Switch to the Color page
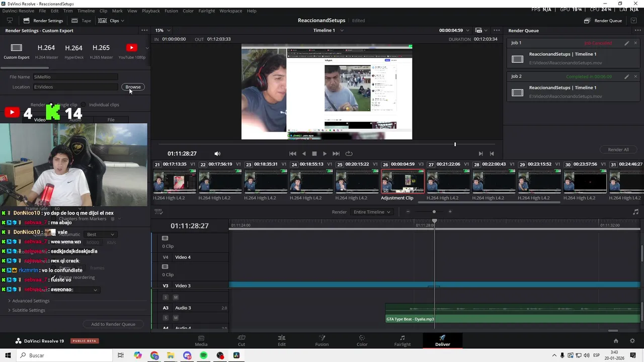Screen dimensions: 644x362 point(362,340)
